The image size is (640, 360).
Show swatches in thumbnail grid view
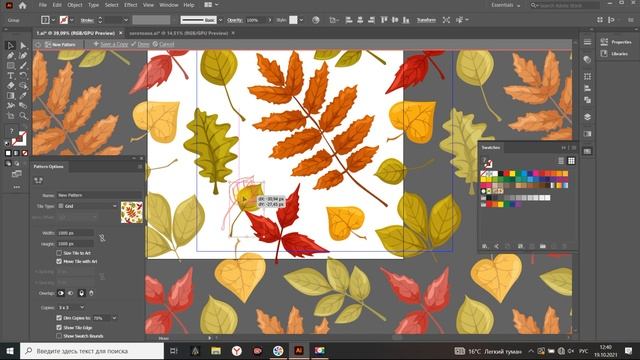(571, 161)
